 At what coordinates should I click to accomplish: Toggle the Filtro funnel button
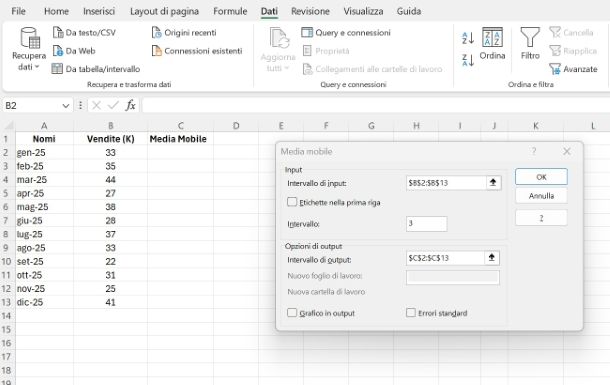tap(530, 44)
